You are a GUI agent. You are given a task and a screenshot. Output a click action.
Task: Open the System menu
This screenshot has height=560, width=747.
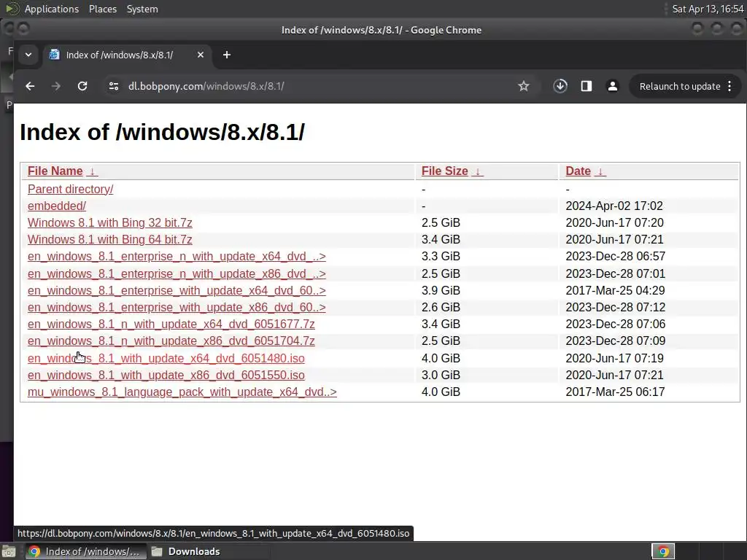point(142,9)
